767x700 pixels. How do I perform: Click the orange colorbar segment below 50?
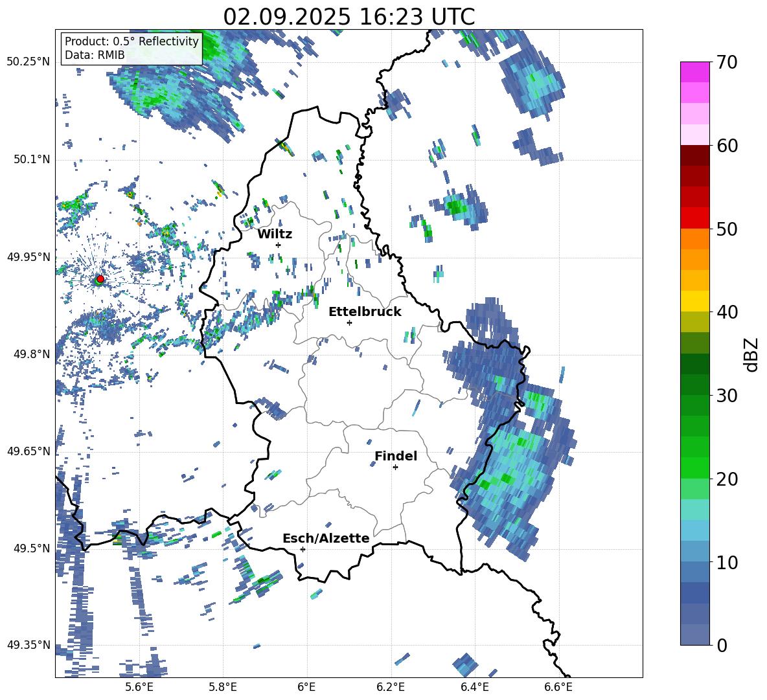[694, 239]
